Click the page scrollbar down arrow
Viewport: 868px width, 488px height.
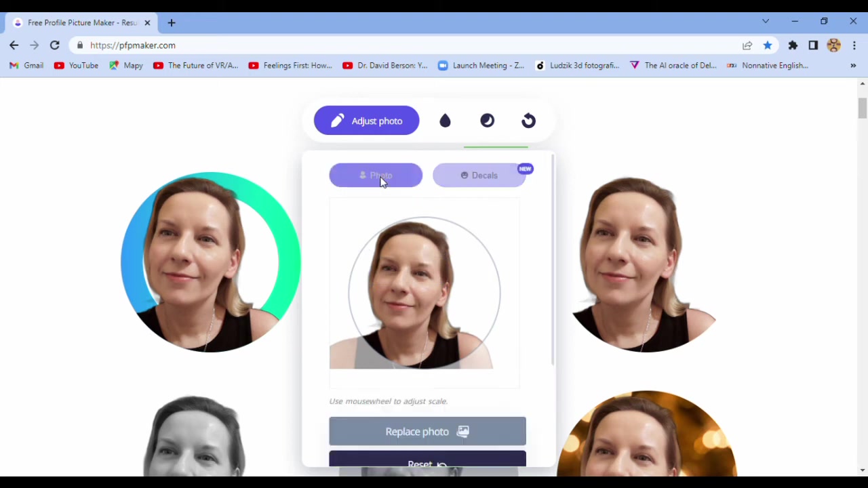tap(863, 470)
